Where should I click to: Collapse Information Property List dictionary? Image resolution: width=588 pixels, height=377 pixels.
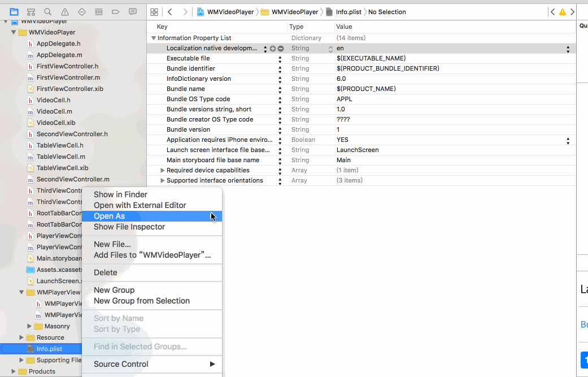154,38
